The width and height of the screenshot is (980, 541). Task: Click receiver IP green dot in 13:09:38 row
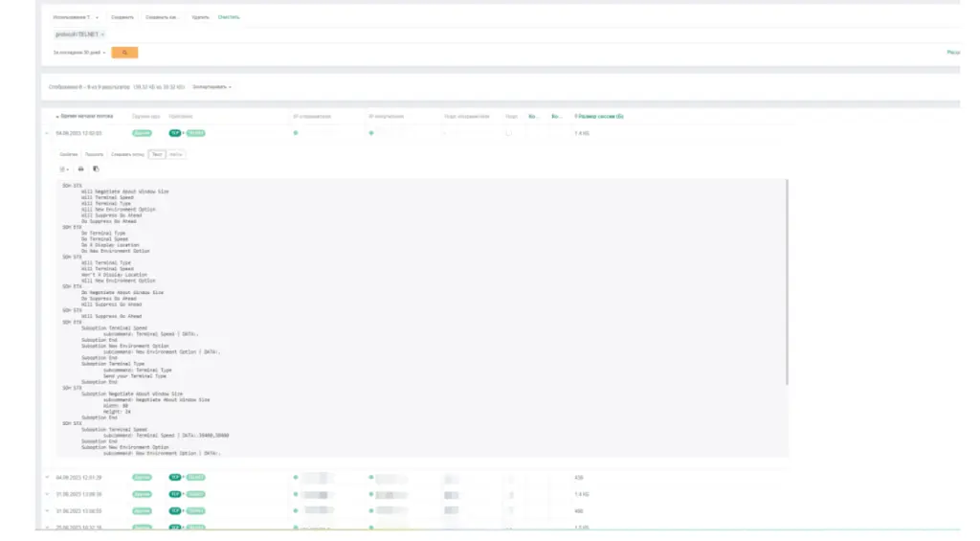[371, 494]
